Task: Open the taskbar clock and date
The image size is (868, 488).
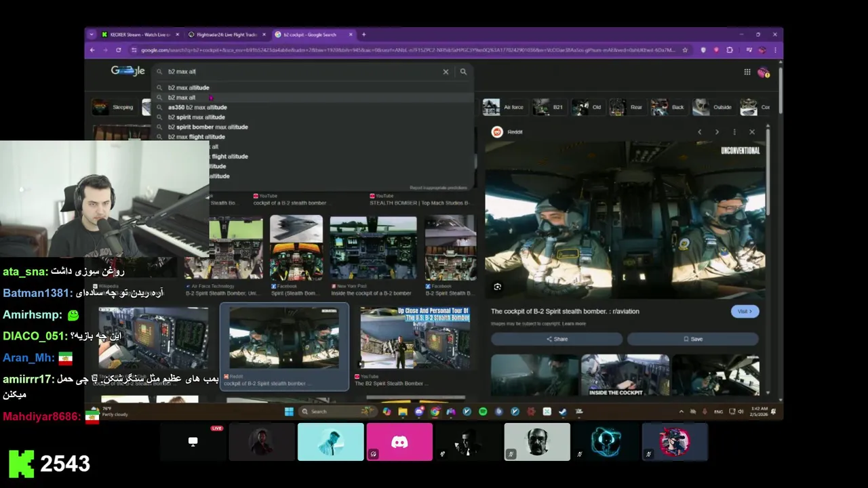Action: pos(757,411)
